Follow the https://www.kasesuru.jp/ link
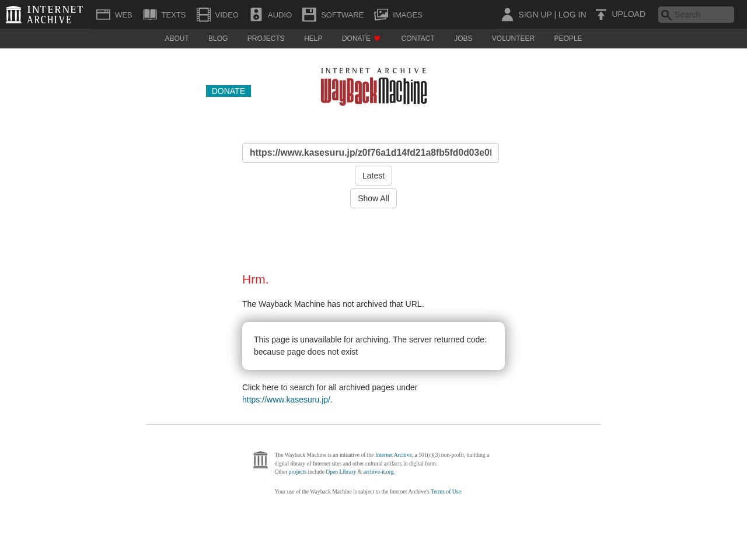The image size is (747, 560). (286, 400)
